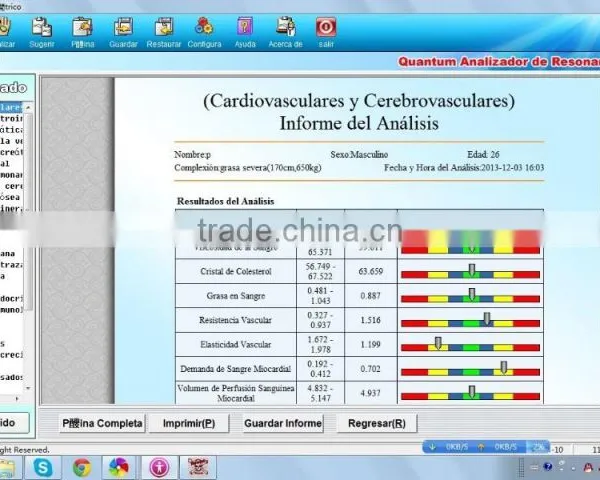Click the Elasticidad Vascular indicator marker
Screen dimensions: 600x480
[438, 343]
